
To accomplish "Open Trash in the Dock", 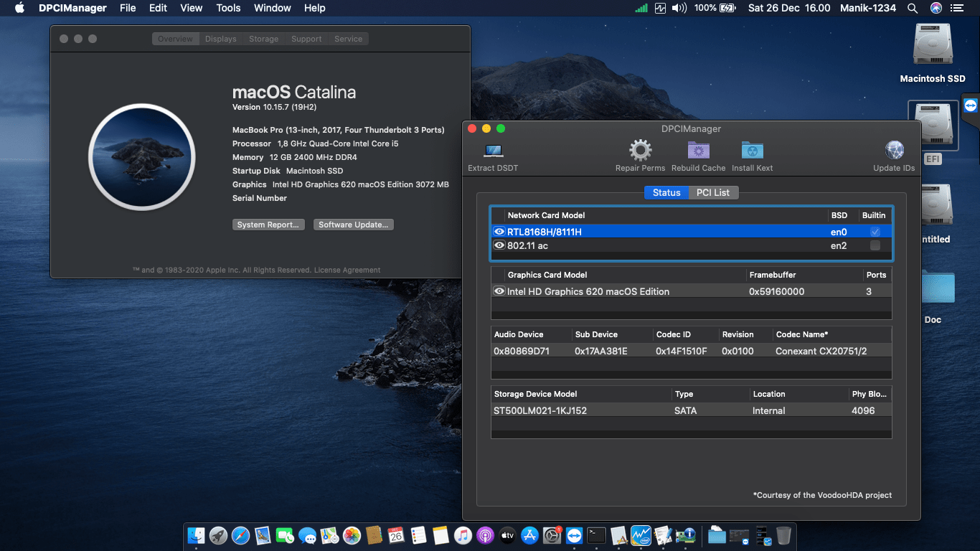I will point(783,535).
